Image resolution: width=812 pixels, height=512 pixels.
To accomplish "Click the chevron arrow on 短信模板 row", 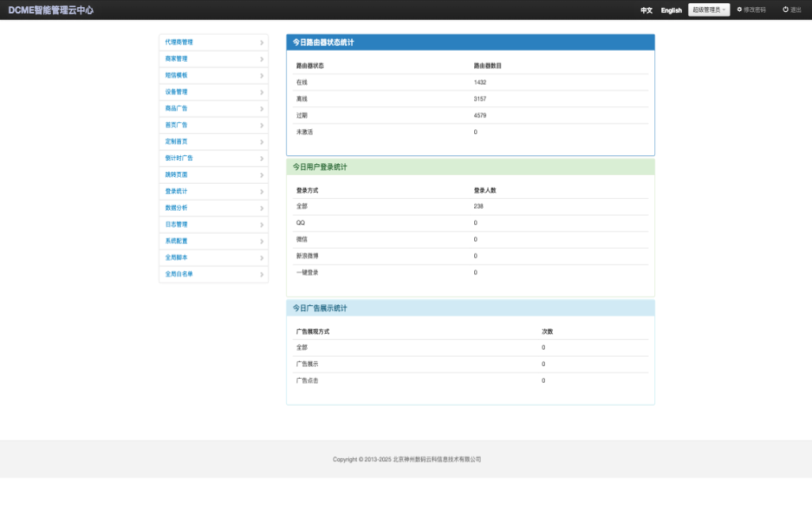I will (x=262, y=76).
